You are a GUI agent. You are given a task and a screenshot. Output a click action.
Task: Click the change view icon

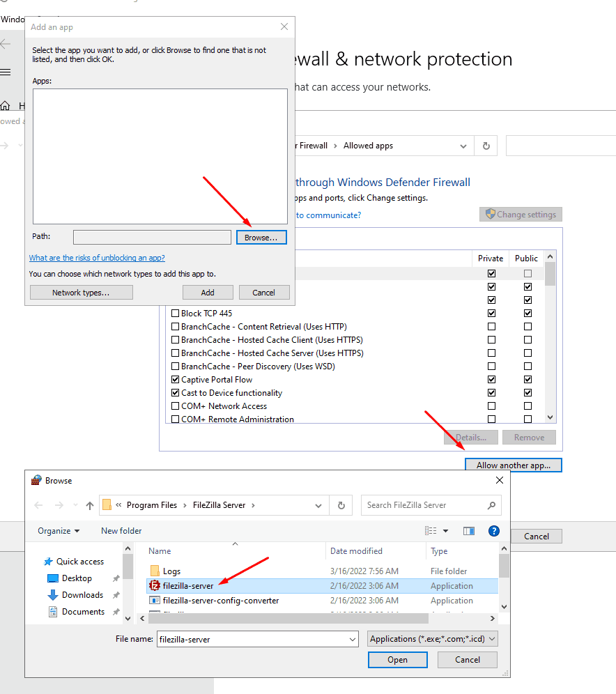pos(431,531)
